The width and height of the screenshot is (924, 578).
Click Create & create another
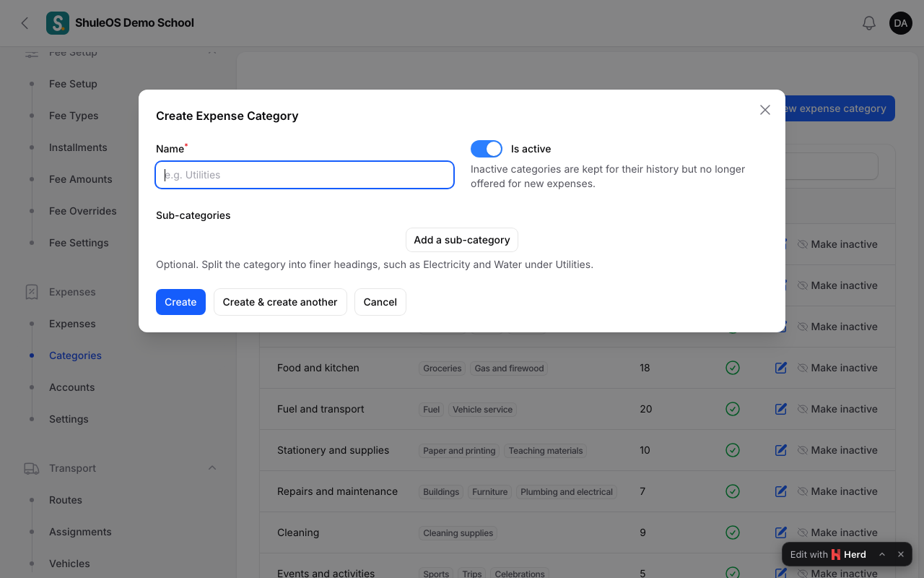tap(280, 302)
